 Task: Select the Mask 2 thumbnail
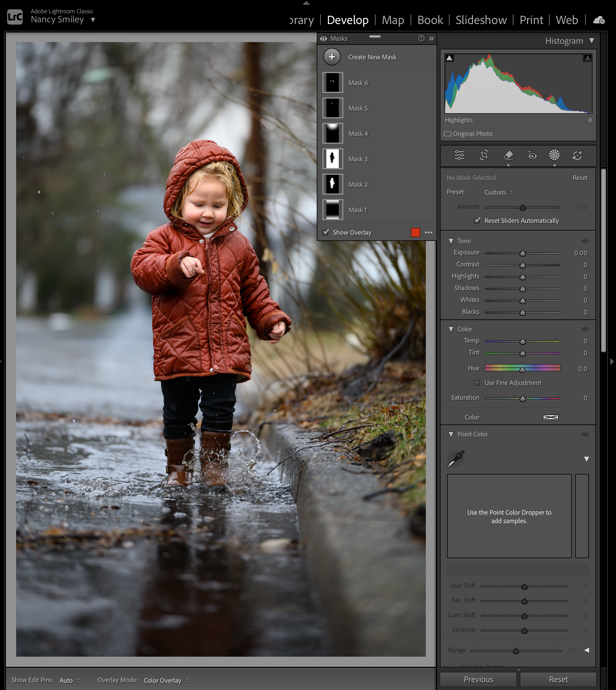pyautogui.click(x=332, y=184)
